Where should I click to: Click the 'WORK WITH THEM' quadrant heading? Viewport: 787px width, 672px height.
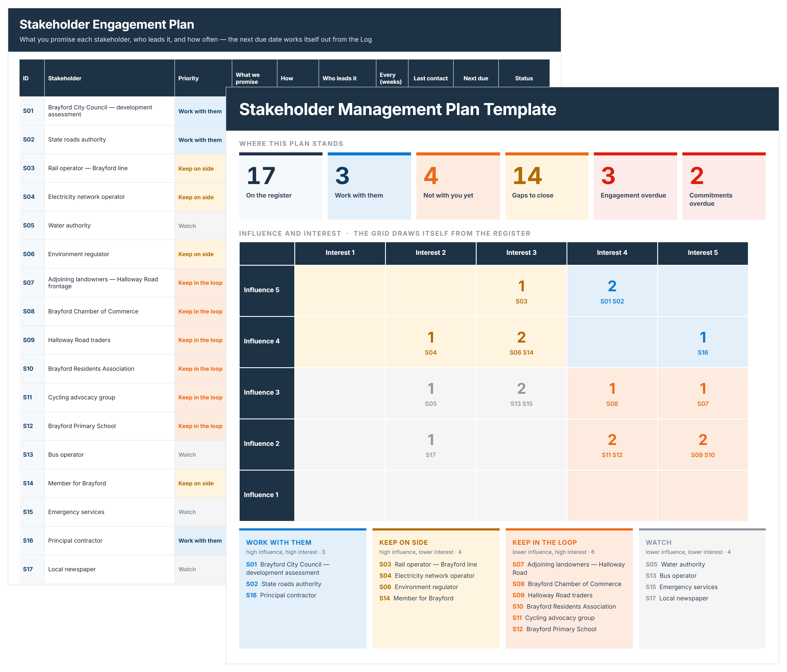tap(279, 542)
